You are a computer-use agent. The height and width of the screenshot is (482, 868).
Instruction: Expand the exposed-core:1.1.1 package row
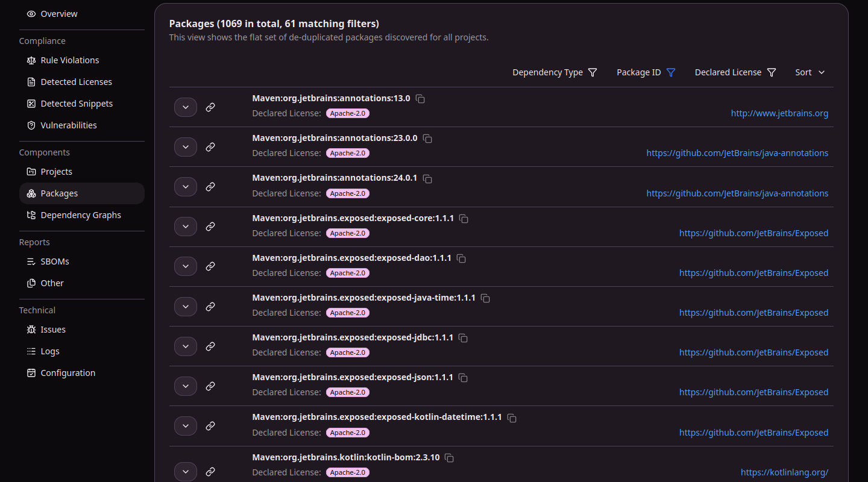tap(186, 227)
